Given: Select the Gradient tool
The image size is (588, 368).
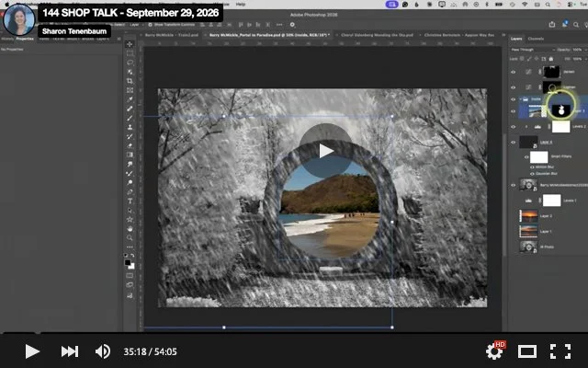Looking at the screenshot, I should click(x=130, y=155).
